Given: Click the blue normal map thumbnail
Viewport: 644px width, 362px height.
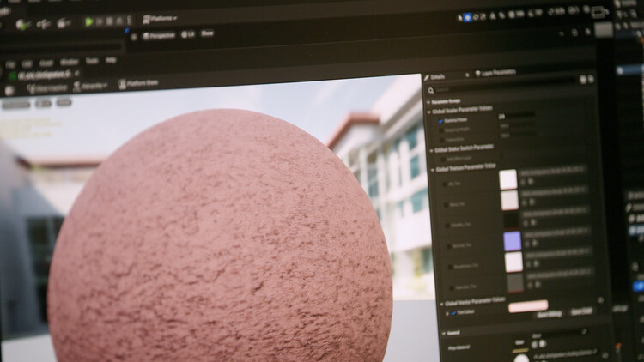Looking at the screenshot, I should tap(512, 241).
